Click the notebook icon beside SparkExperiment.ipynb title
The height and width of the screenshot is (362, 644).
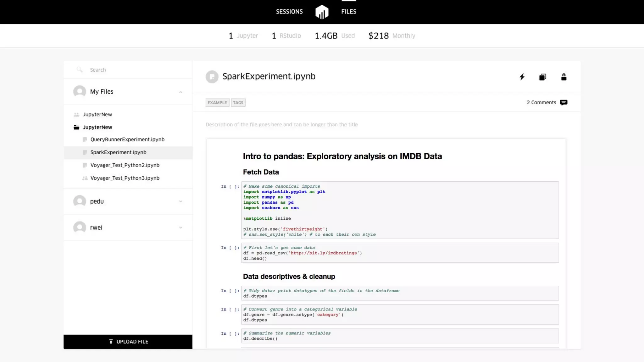(x=212, y=77)
